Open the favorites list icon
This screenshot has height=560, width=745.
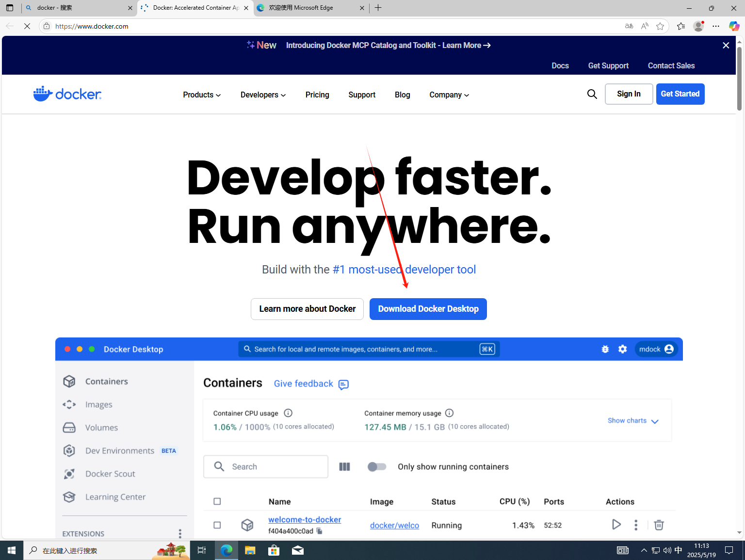coord(681,26)
